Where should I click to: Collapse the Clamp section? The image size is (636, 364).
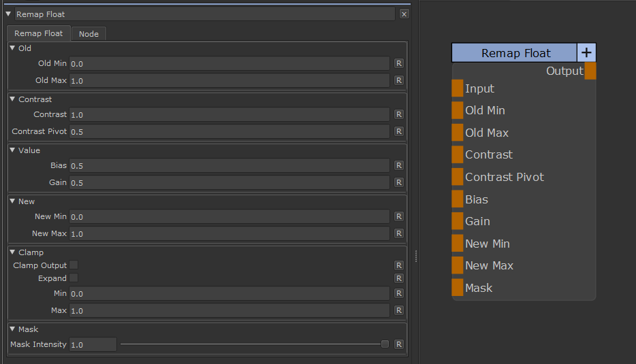coord(12,252)
